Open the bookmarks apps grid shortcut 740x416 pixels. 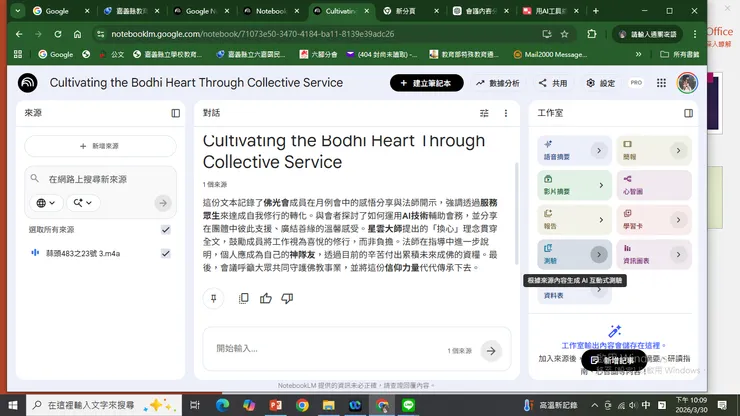[x=18, y=54]
